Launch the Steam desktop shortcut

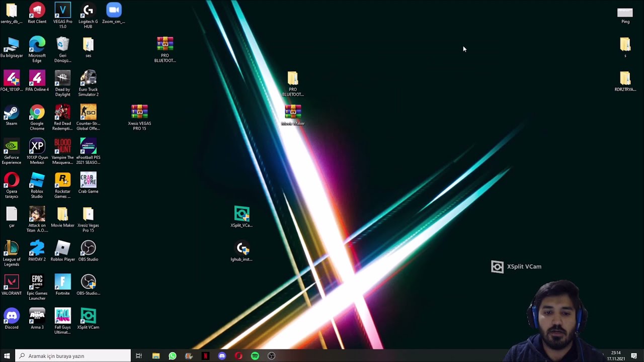coord(11,116)
